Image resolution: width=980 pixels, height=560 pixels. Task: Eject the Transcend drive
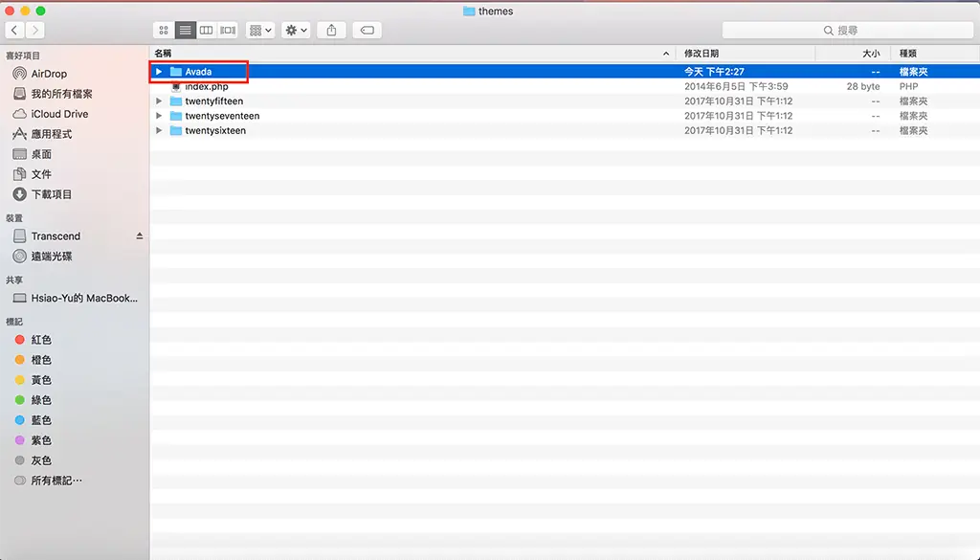(x=140, y=236)
